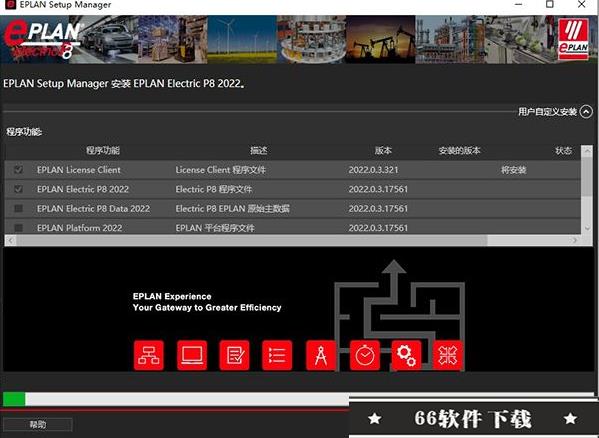Click the EPLAN Setup Manager title bar icon
The image size is (599, 438).
point(10,5)
